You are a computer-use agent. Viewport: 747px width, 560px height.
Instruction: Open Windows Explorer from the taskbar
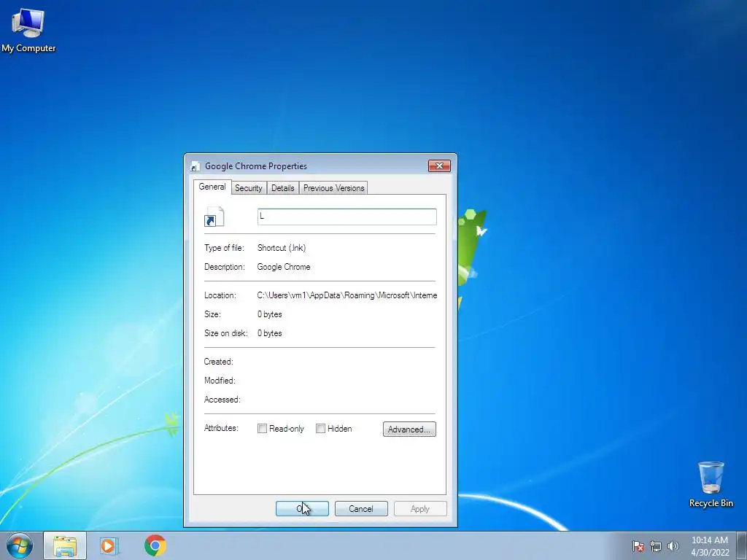(x=65, y=545)
